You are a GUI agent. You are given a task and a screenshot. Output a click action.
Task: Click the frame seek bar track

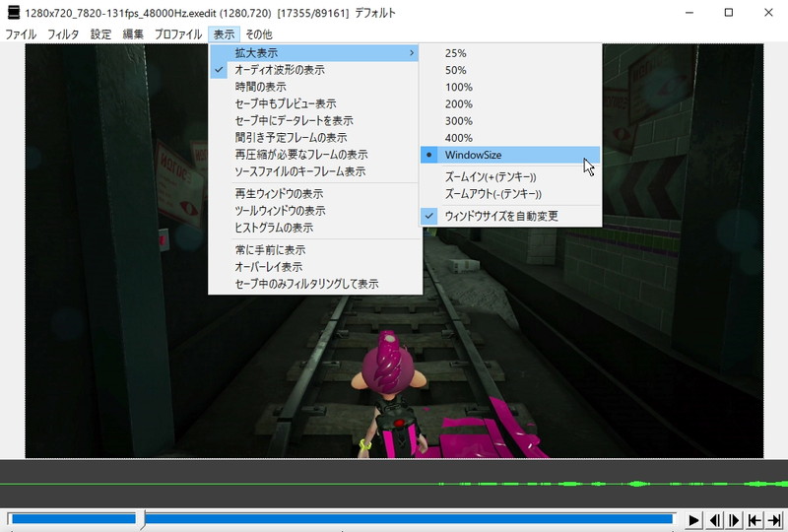point(342,519)
